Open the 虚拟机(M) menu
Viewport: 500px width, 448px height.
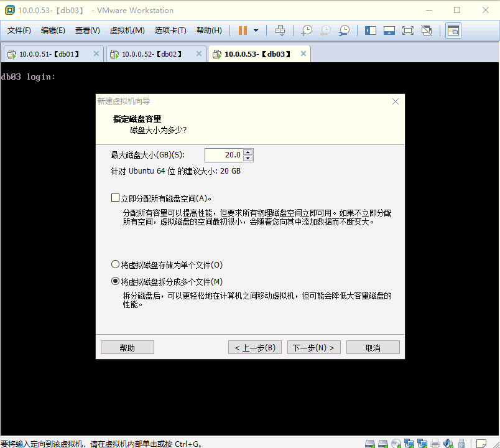pos(127,30)
